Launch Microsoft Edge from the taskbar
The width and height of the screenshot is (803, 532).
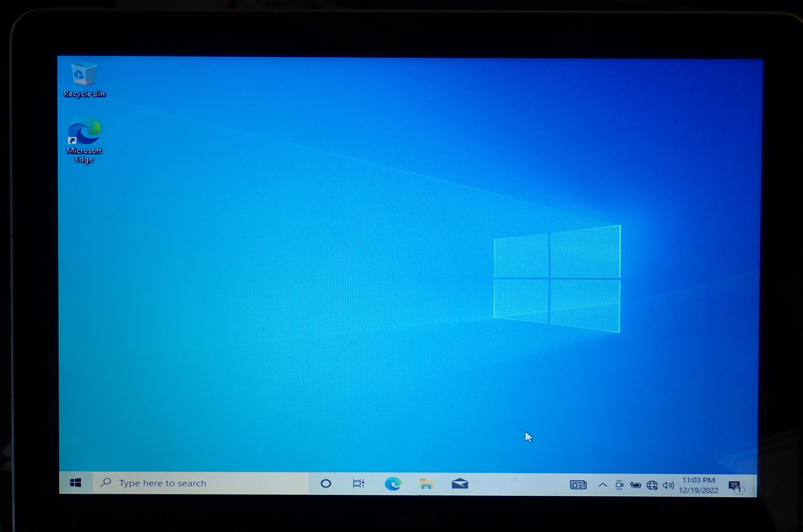point(392,483)
